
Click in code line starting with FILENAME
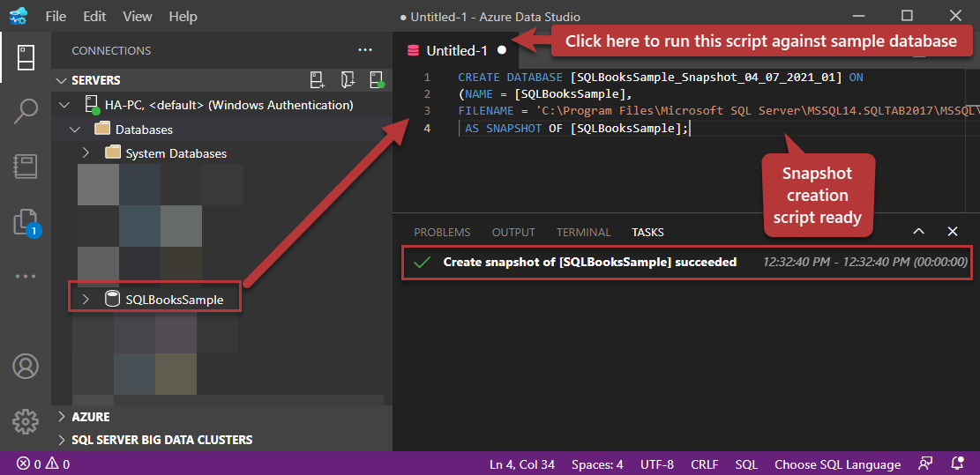pos(719,111)
